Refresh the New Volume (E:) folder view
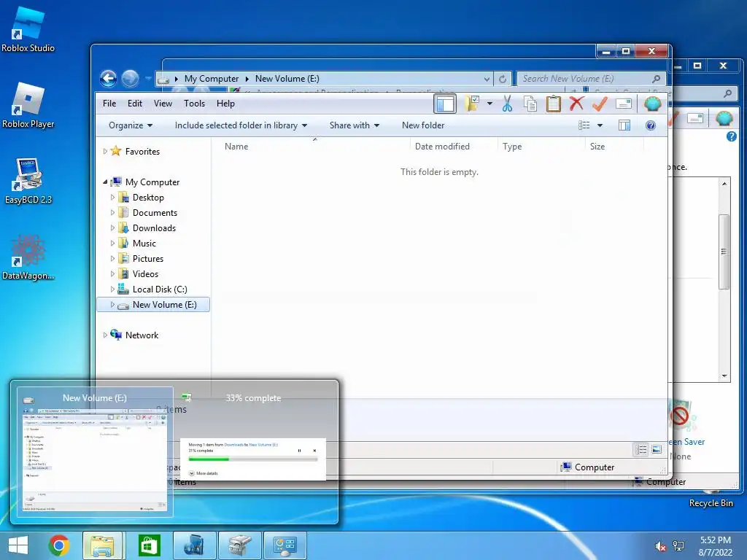The width and height of the screenshot is (747, 560). pyautogui.click(x=503, y=79)
